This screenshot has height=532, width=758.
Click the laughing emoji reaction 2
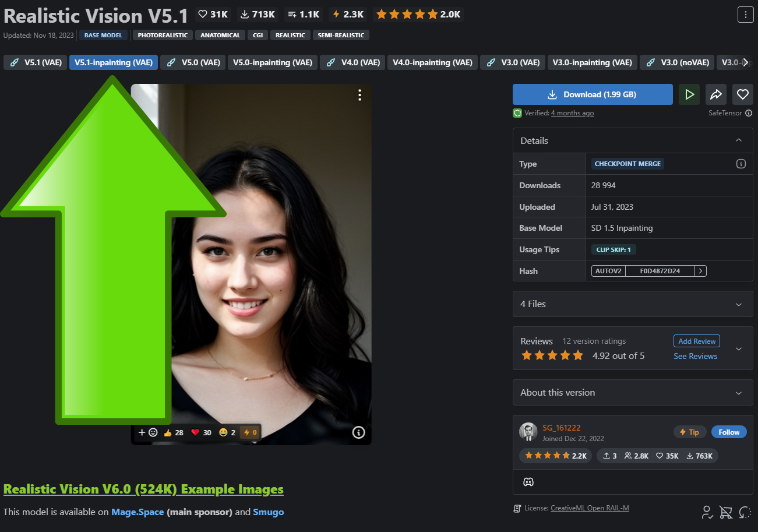pos(227,432)
